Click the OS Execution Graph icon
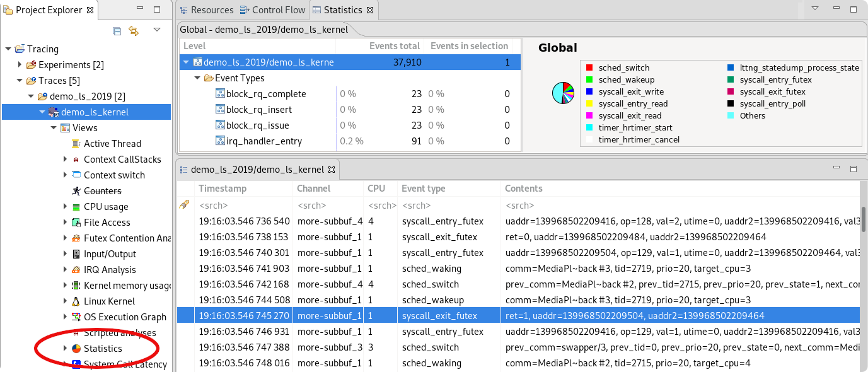Viewport: 868px width, 372px height. (x=76, y=317)
